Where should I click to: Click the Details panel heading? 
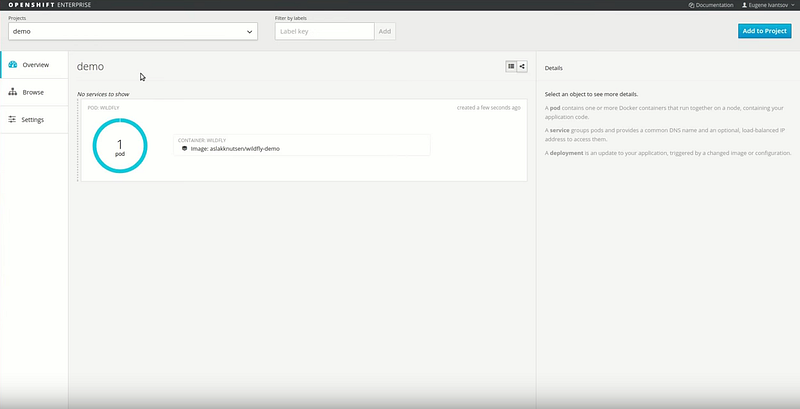554,68
